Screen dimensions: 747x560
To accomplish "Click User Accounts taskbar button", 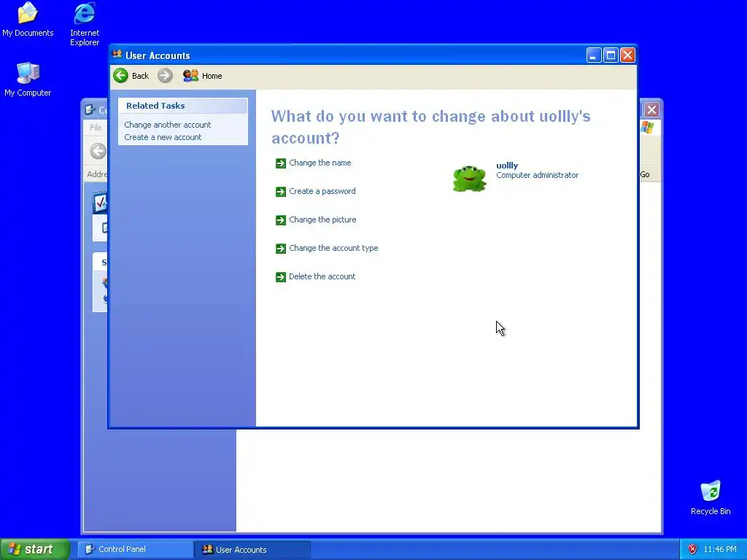I will tap(252, 549).
